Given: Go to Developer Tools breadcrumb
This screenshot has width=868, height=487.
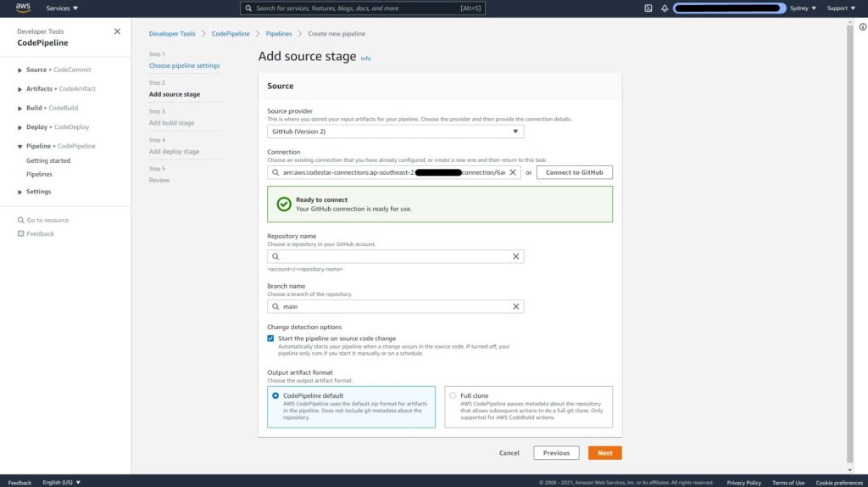Looking at the screenshot, I should [x=172, y=34].
